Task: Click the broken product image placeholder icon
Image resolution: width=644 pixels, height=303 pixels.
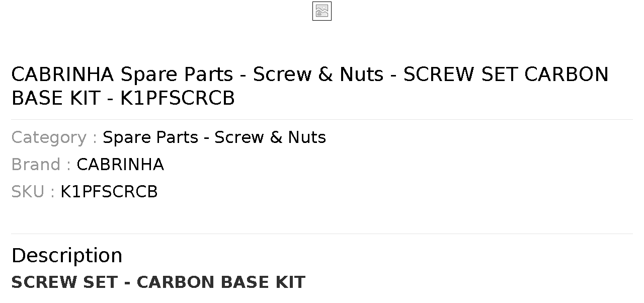Action: coord(322,11)
